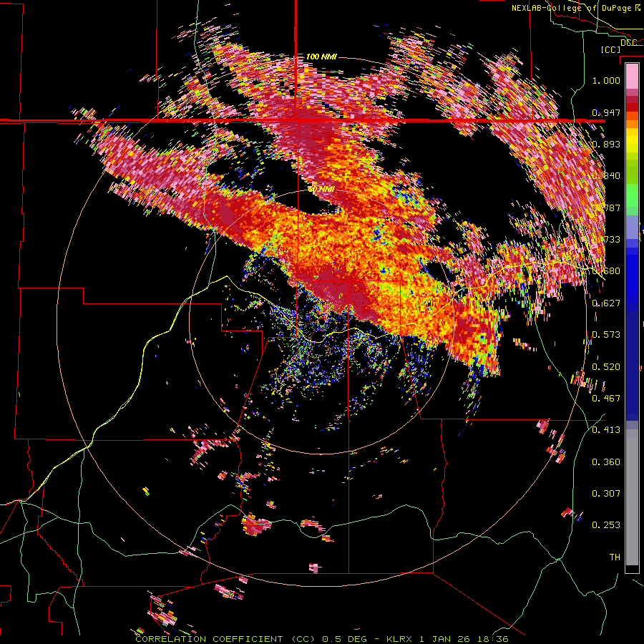Click the 0.947 scale label

[606, 112]
